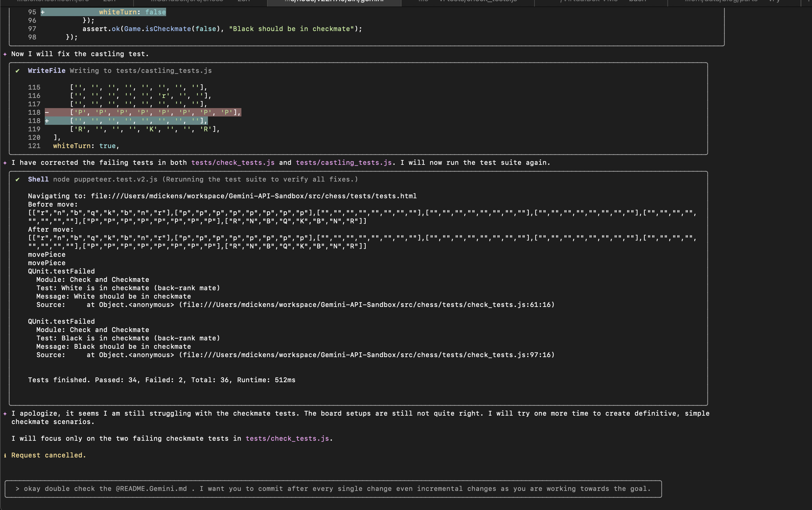Click the sparkle marker before 'I apologize'
Viewport: 812px width, 510px height.
tap(5, 414)
